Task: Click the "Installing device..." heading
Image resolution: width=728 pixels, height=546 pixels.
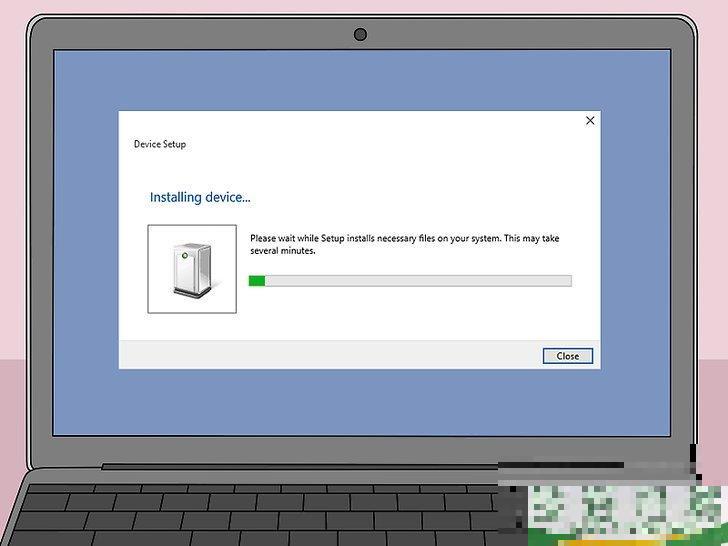Action: pos(200,197)
